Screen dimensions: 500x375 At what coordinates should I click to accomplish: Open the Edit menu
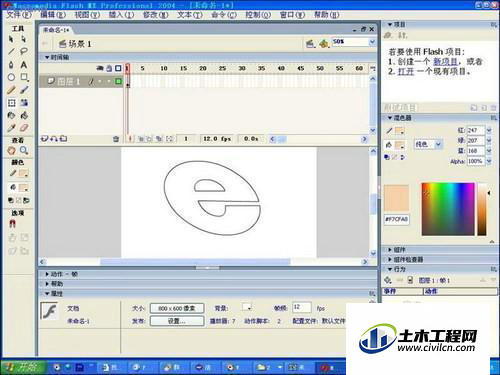tap(53, 15)
